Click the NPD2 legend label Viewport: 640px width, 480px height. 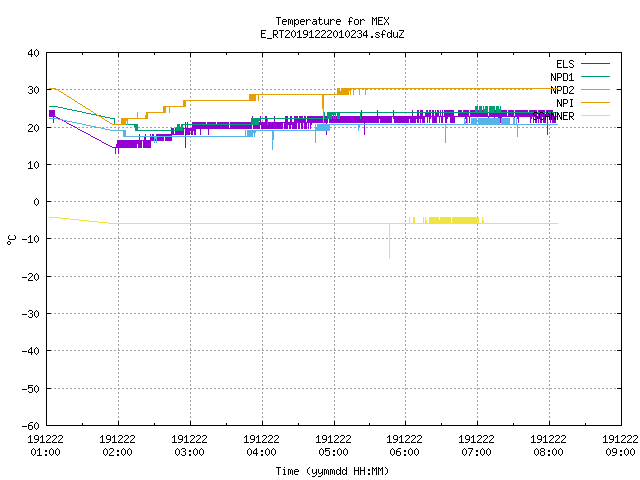click(x=562, y=90)
